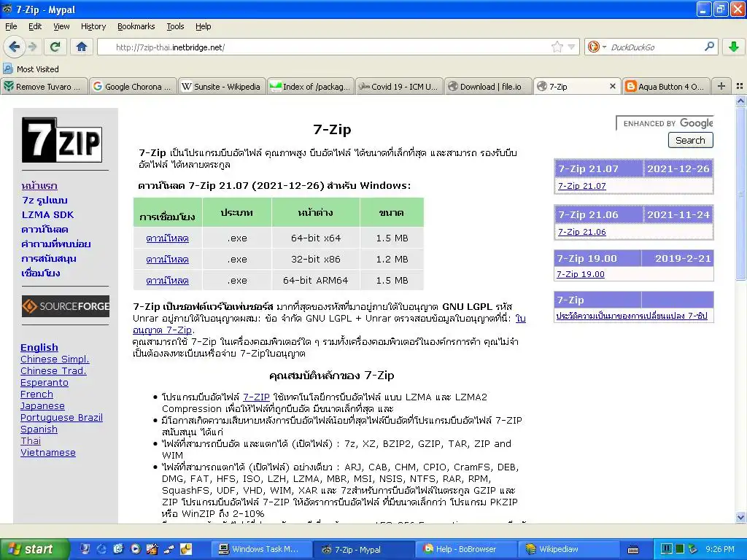Open a new tab with the plus button
The image size is (747, 560).
(x=721, y=86)
